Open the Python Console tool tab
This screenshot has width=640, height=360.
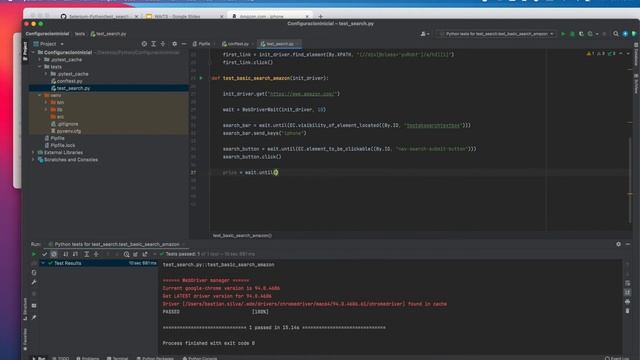(200, 358)
